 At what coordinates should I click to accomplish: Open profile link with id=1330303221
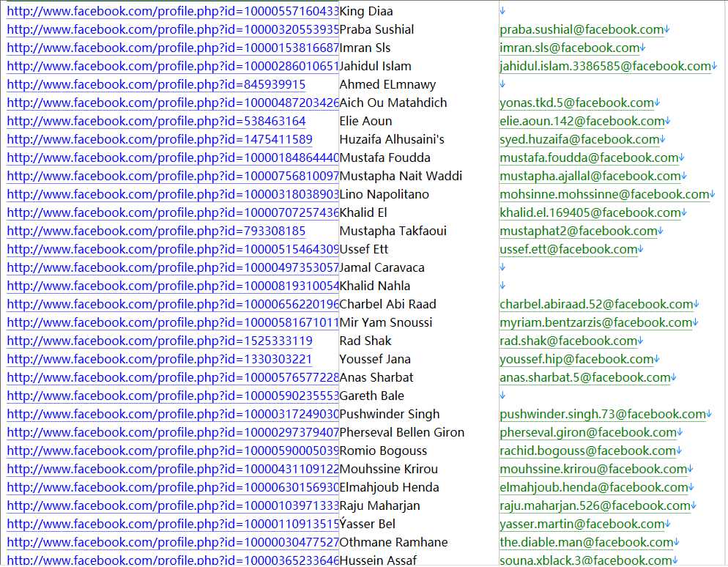(x=159, y=359)
